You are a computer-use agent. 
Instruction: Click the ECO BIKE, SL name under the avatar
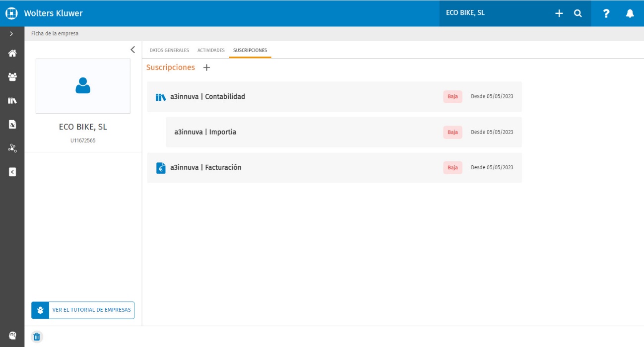coord(83,127)
